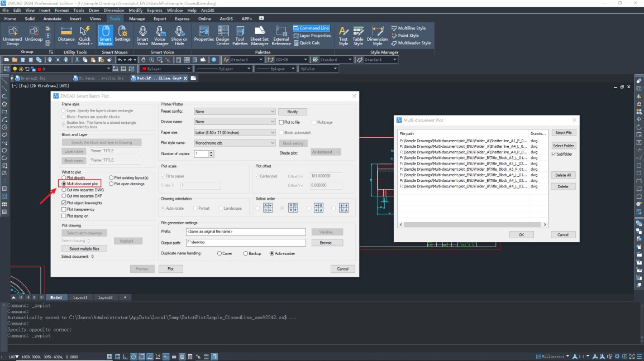Open the External Reference palette
644x361 pixels.
click(x=281, y=35)
